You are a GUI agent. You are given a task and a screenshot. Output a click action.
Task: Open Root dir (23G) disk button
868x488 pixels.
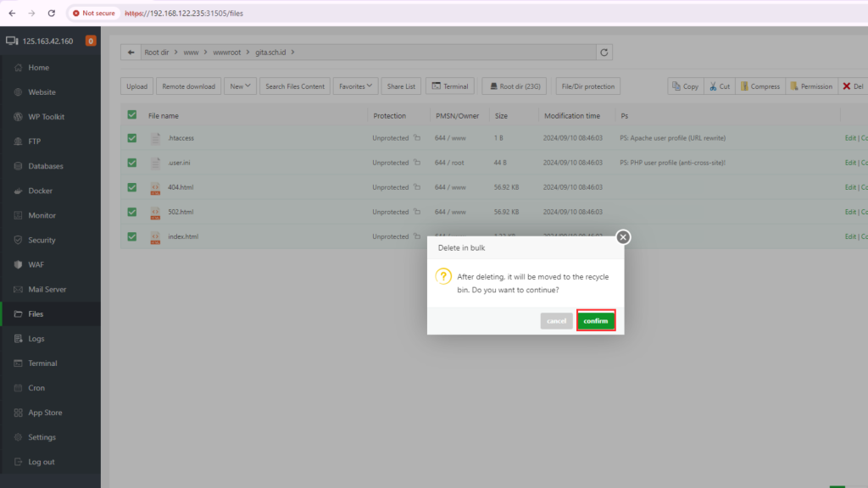coord(515,86)
